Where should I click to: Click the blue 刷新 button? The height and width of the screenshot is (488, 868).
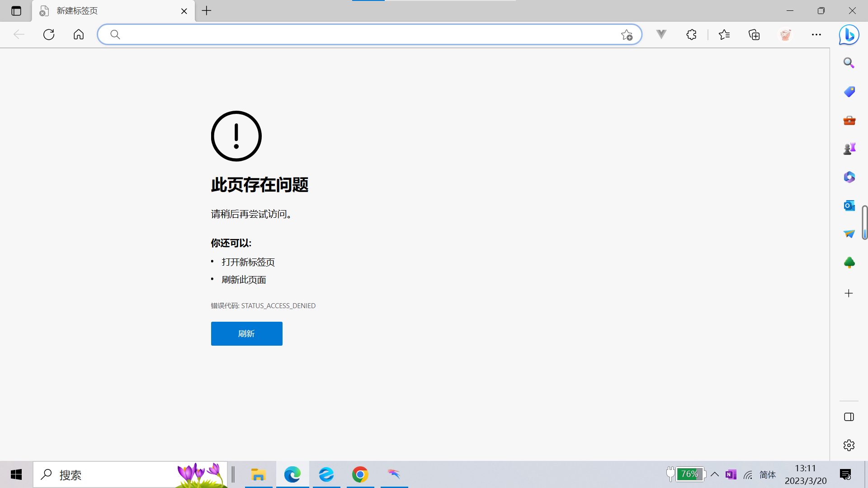click(246, 333)
